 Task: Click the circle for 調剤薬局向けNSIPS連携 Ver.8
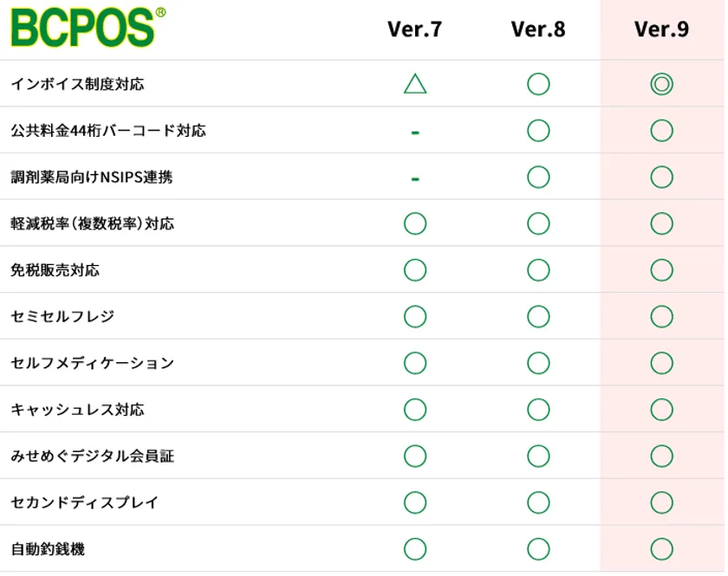click(538, 178)
